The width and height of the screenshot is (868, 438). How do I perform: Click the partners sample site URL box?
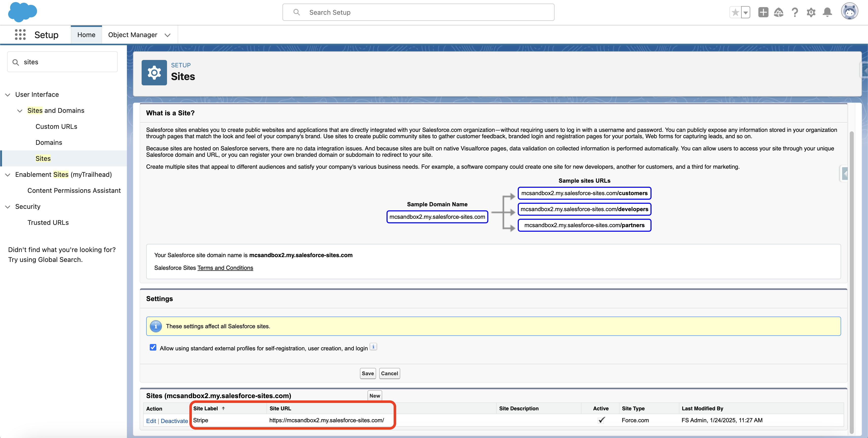[584, 225]
